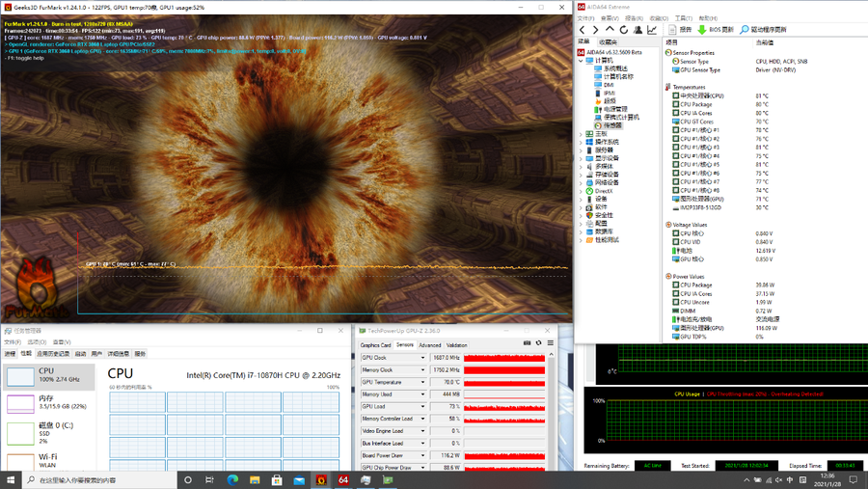The height and width of the screenshot is (489, 868).
Task: Open File Explorer from taskbar
Action: coord(255,480)
